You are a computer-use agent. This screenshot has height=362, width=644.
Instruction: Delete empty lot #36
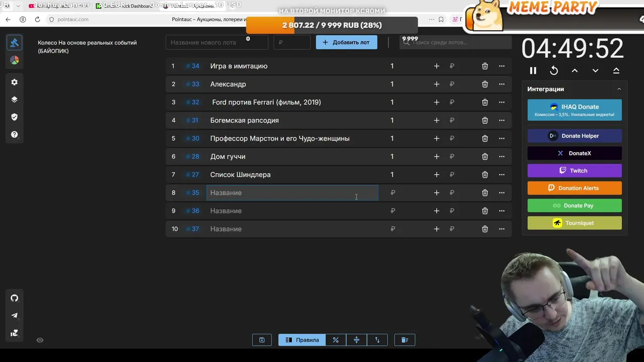(x=485, y=211)
